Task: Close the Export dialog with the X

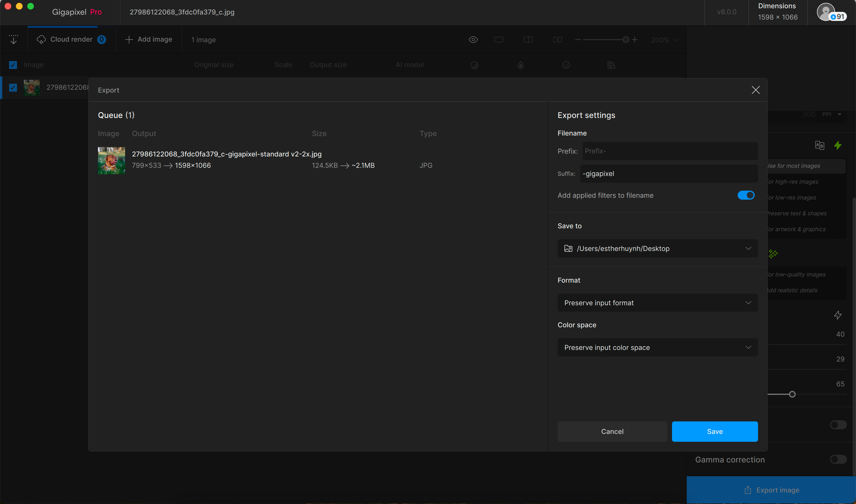Action: (x=756, y=90)
